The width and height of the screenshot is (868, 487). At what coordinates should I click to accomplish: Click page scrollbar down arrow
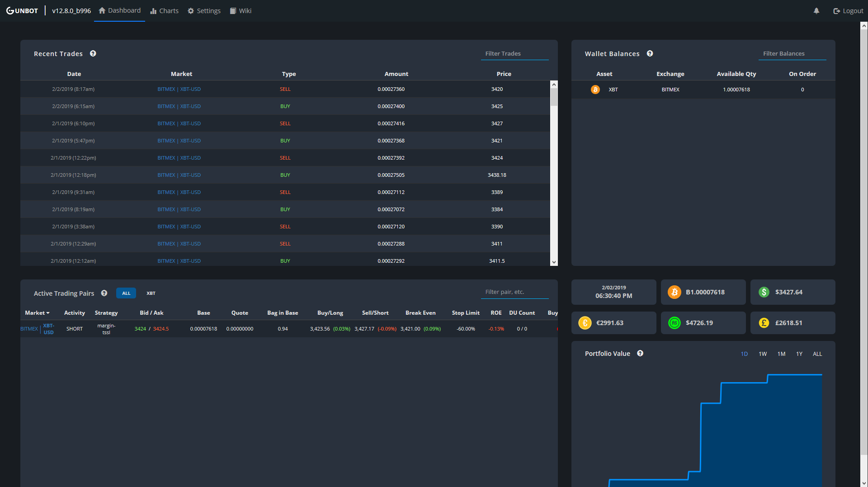864,483
